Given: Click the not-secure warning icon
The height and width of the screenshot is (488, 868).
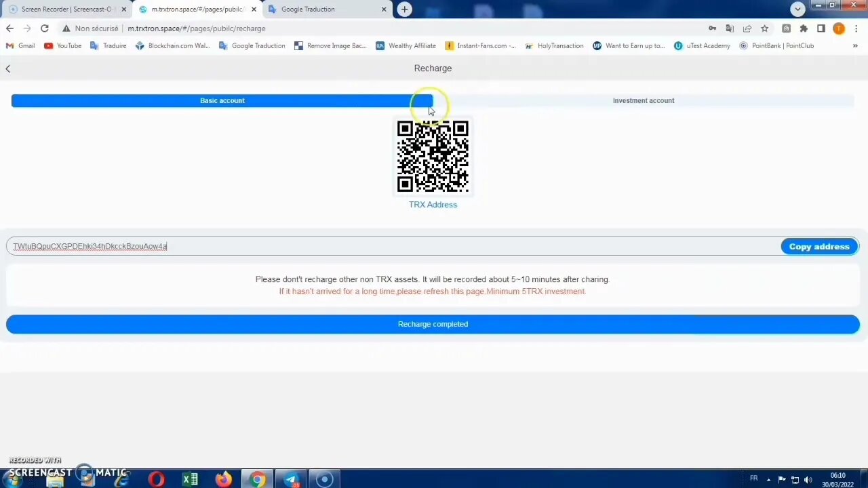Looking at the screenshot, I should (x=66, y=28).
